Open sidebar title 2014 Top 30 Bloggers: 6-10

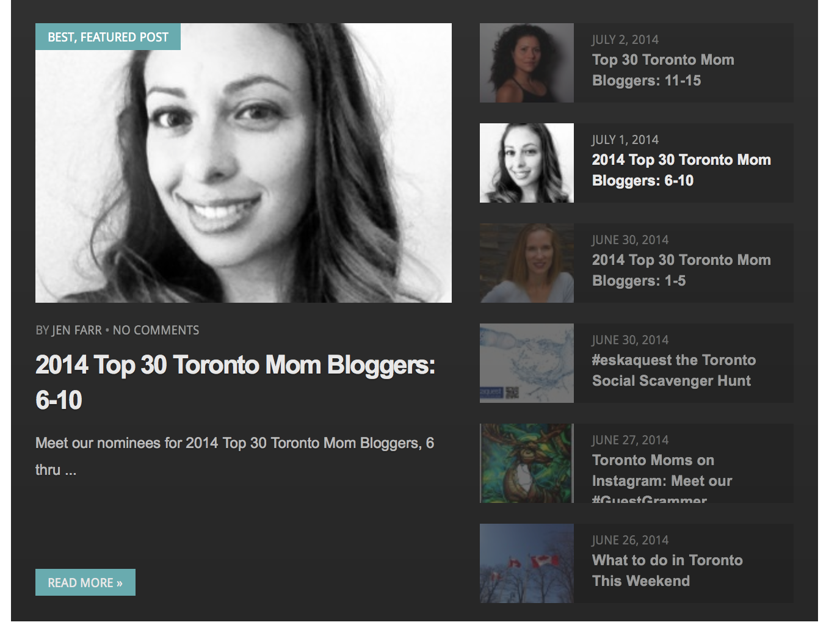681,170
